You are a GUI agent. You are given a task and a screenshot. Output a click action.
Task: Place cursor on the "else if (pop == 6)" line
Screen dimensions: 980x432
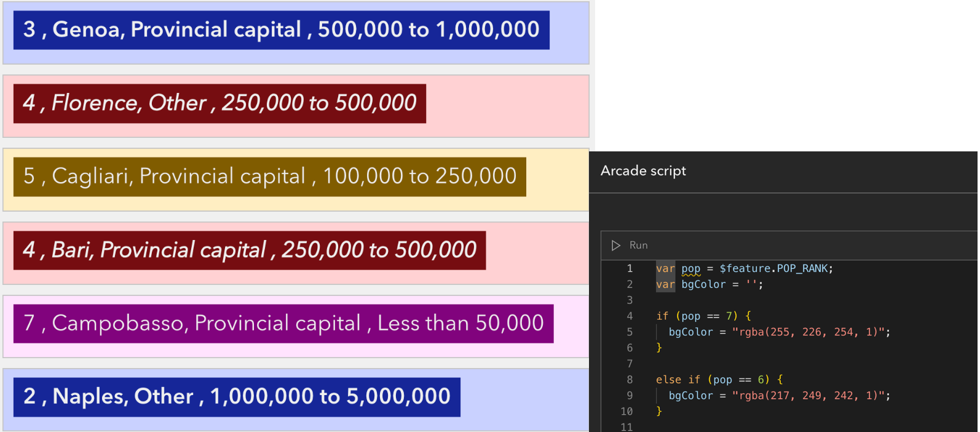pos(718,380)
